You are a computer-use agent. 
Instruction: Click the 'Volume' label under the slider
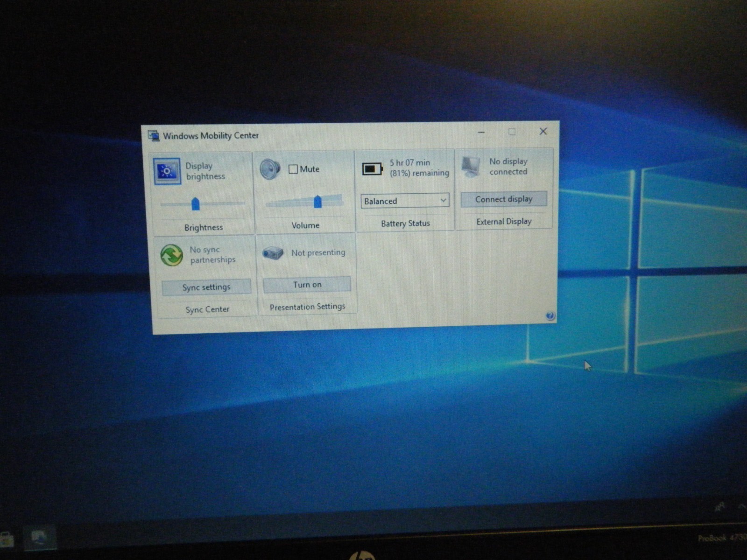[x=305, y=225]
